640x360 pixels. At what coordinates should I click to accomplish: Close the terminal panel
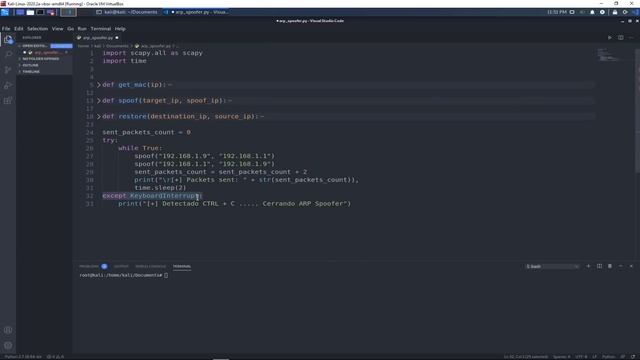click(631, 266)
